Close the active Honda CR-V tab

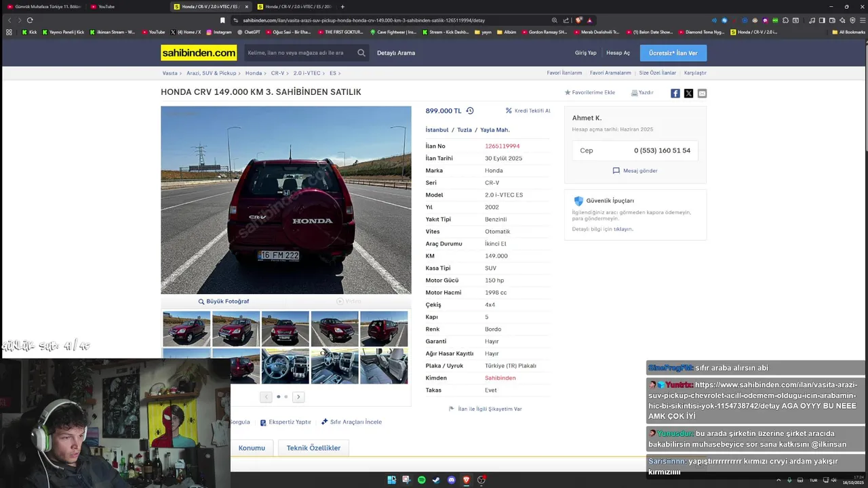click(x=246, y=7)
